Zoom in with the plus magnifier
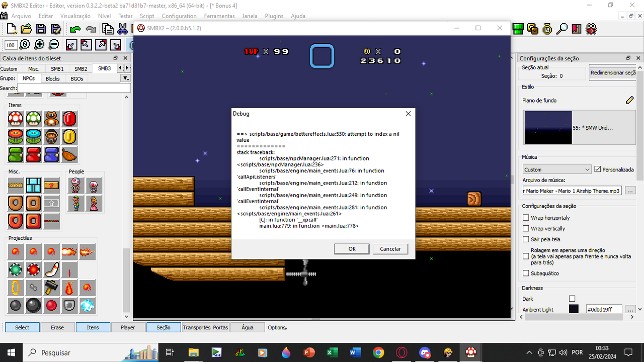This screenshot has height=362, width=644. pos(39,45)
